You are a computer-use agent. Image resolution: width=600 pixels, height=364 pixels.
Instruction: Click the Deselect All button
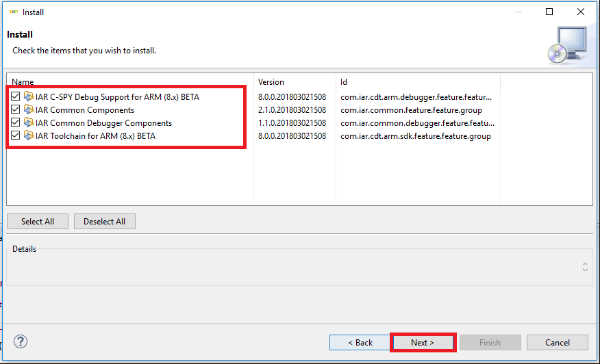(x=105, y=222)
